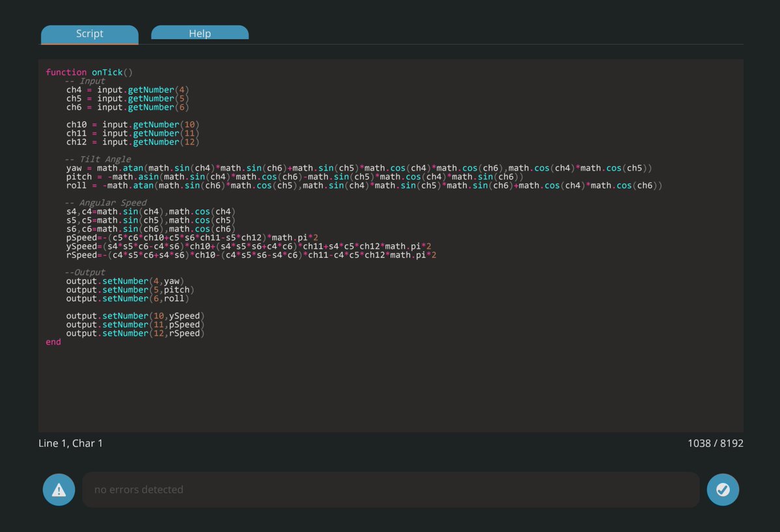The image size is (780, 532).
Task: Click the 'ySpeed=(s4*s5*c6' line
Action: (250, 246)
